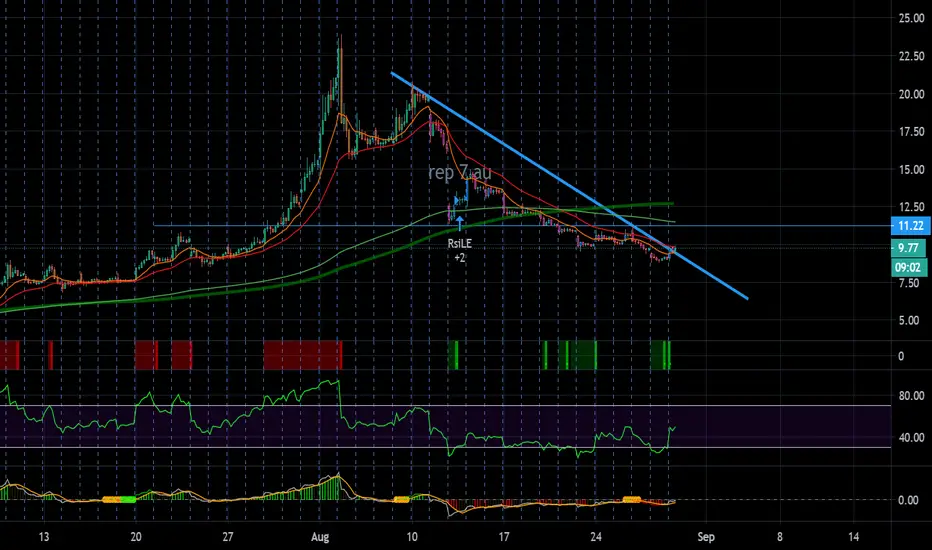Select the blue up arrow signal marker

point(459,224)
